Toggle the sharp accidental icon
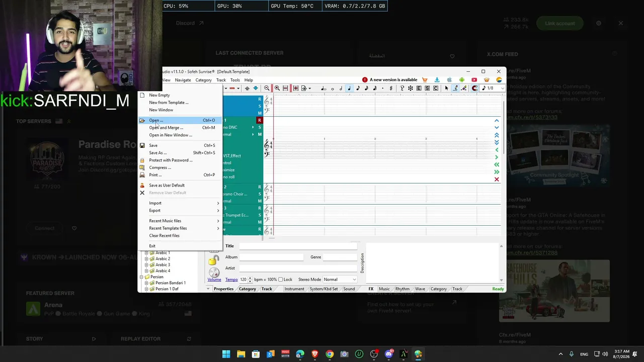The width and height of the screenshot is (644, 362). tap(391, 88)
